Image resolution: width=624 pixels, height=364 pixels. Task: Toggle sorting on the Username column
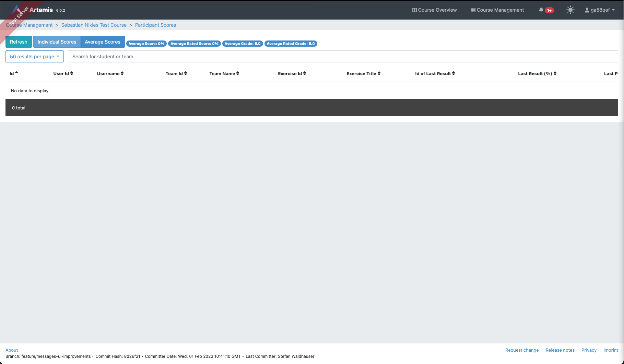pyautogui.click(x=122, y=73)
